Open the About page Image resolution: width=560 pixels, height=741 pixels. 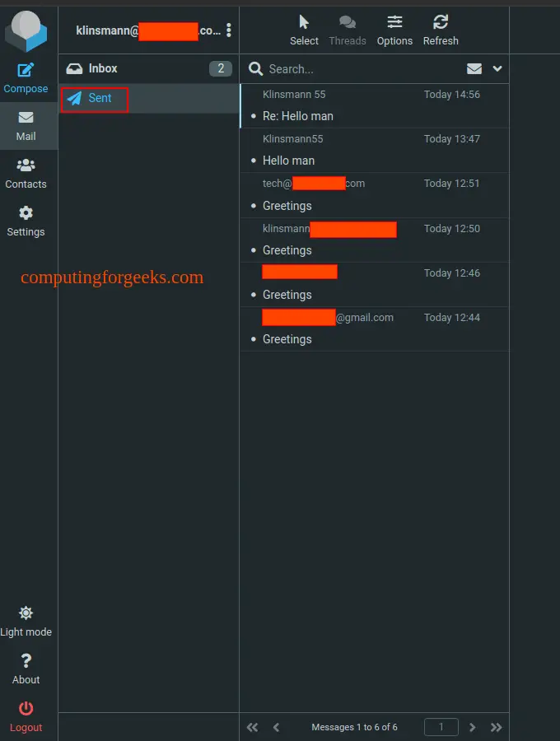point(26,669)
